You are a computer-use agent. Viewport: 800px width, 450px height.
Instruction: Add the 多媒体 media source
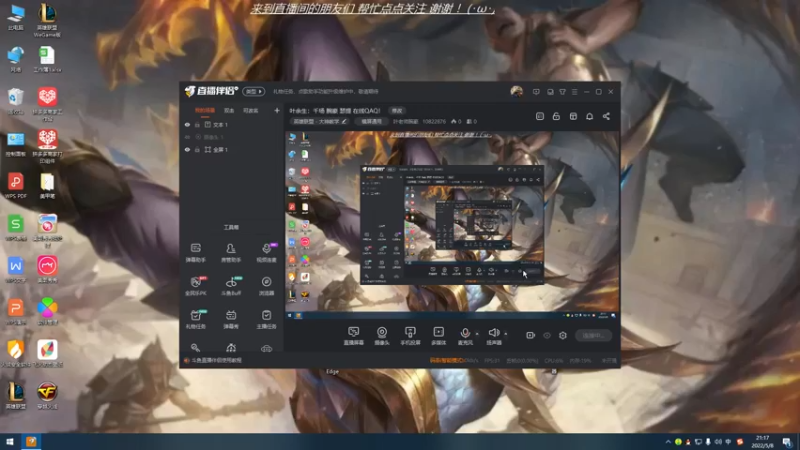click(438, 336)
